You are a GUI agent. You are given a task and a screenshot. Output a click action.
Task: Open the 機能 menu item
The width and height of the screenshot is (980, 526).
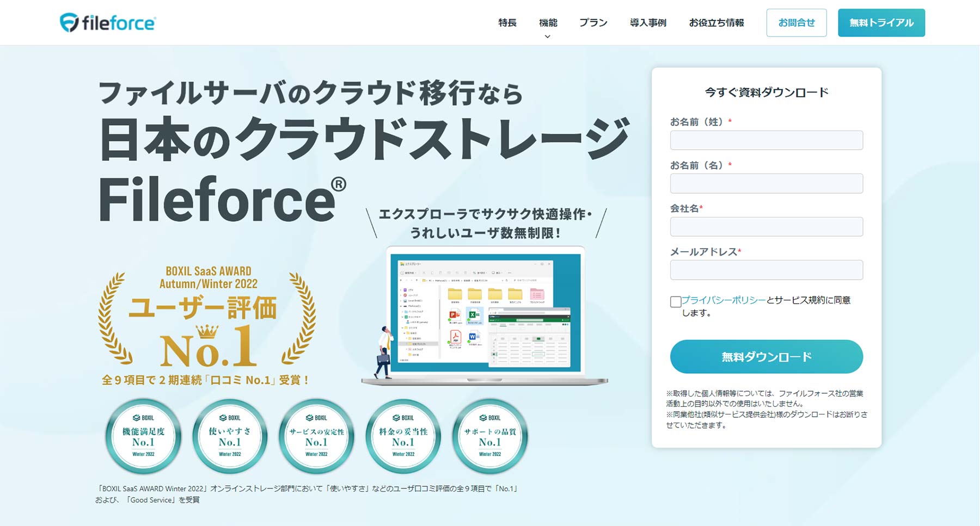pyautogui.click(x=548, y=23)
